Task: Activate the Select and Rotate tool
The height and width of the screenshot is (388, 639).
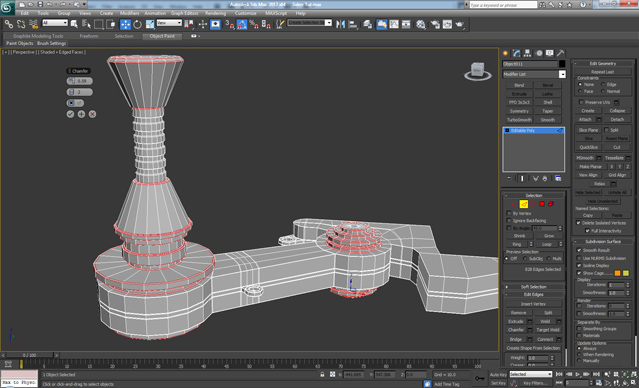Action: point(137,24)
